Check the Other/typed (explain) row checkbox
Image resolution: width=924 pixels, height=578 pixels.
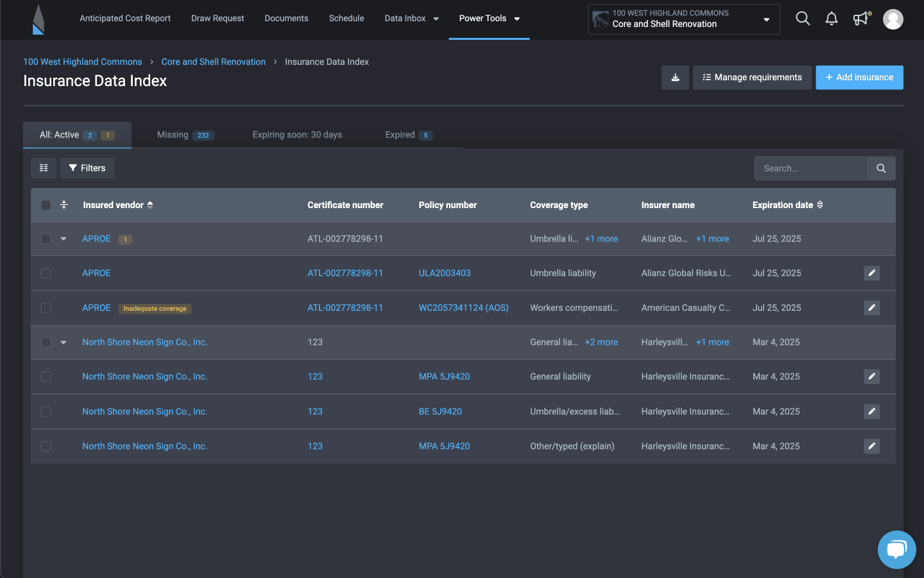46,446
